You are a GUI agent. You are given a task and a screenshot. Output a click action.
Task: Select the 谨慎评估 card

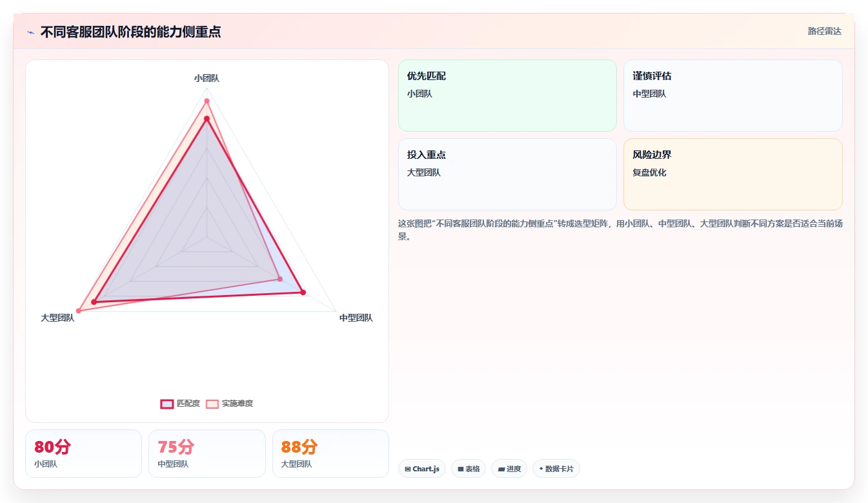732,96
